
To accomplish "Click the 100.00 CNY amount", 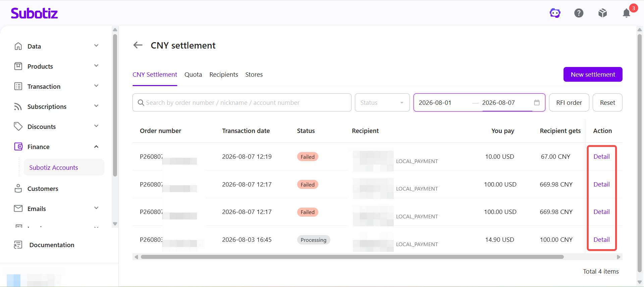I will (556, 239).
